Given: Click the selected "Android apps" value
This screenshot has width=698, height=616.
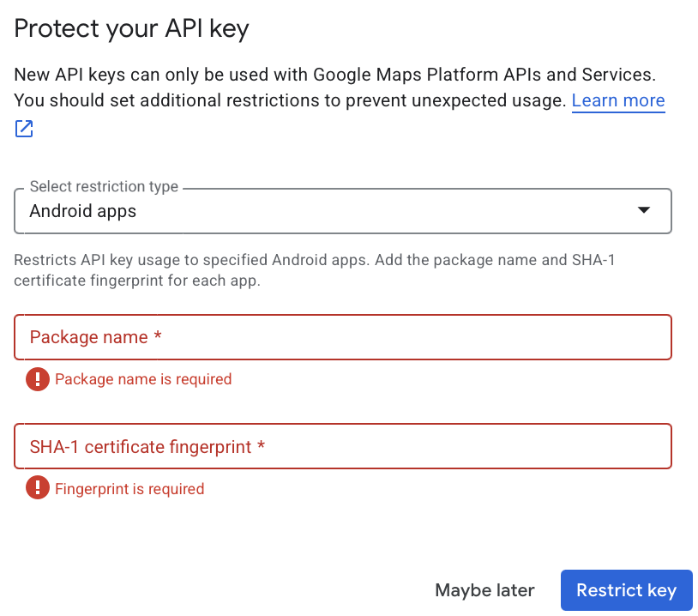Looking at the screenshot, I should click(x=83, y=211).
